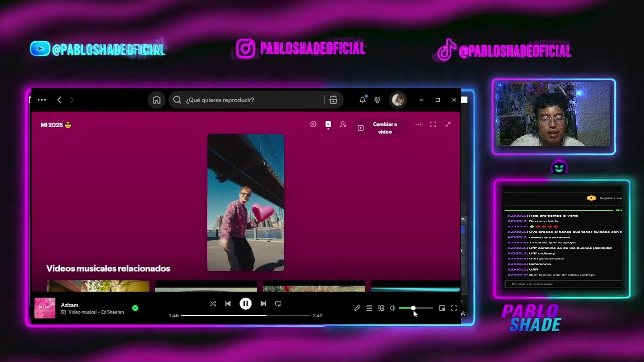
Task: Click the elapsed time 1:46
Action: (174, 316)
